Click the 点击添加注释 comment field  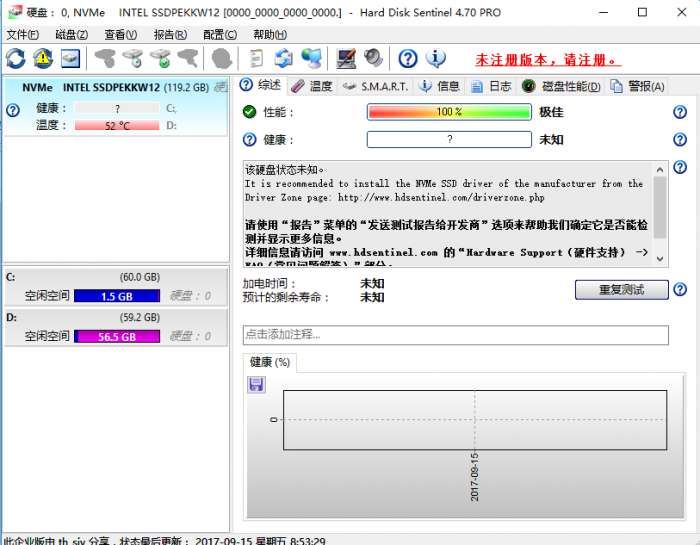coord(455,335)
